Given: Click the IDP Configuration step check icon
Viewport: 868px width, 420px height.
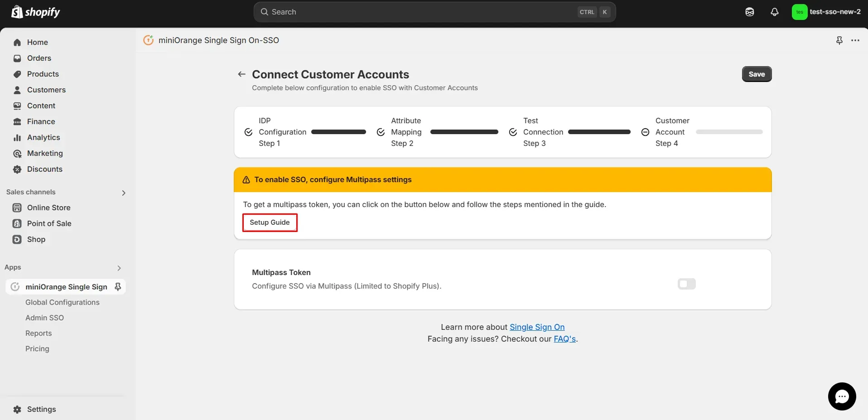Looking at the screenshot, I should [x=248, y=132].
